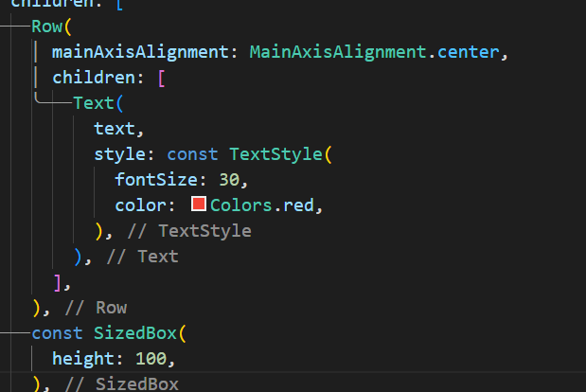Click the 'Colors' class name
586x392 pixels.
[241, 205]
